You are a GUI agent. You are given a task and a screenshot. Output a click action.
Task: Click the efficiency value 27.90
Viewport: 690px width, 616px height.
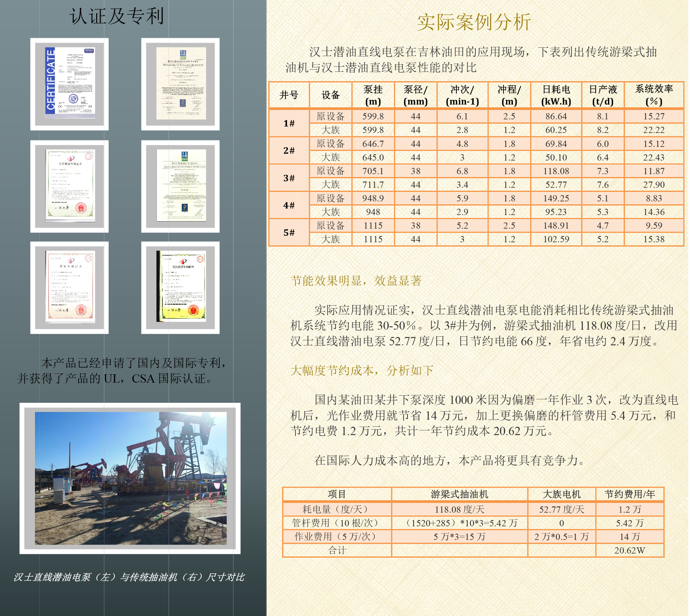[654, 185]
